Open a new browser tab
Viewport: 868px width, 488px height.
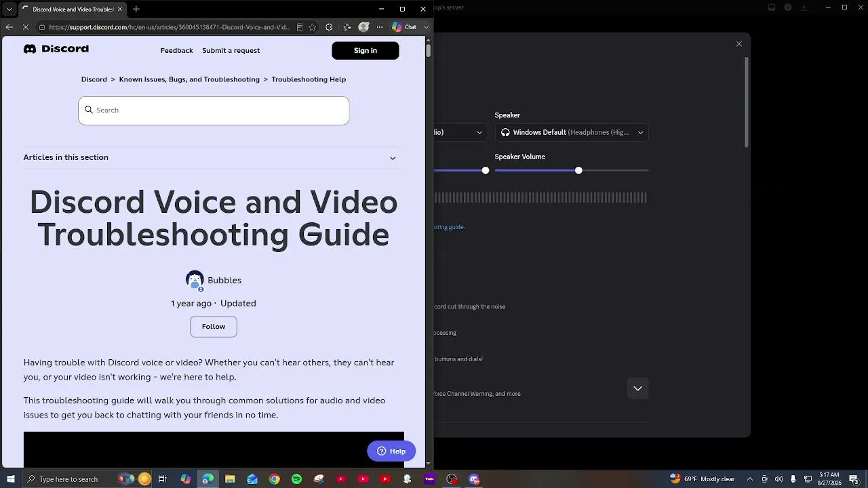point(136,9)
